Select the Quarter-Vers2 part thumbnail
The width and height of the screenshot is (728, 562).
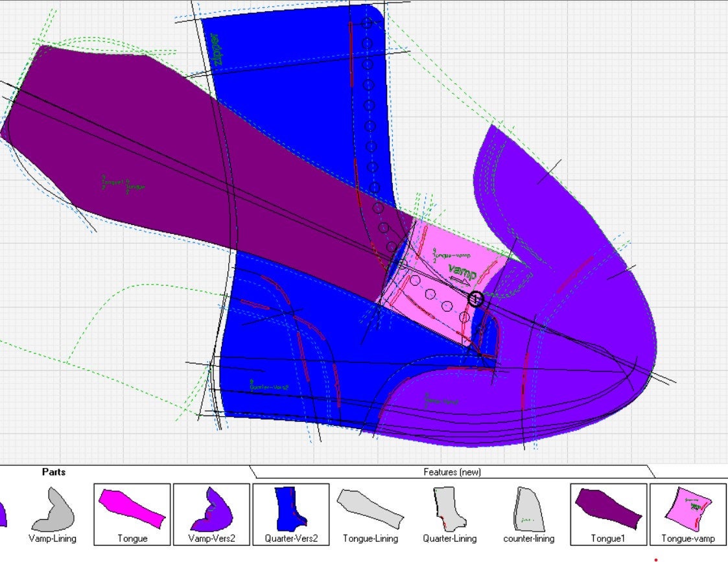click(x=291, y=514)
